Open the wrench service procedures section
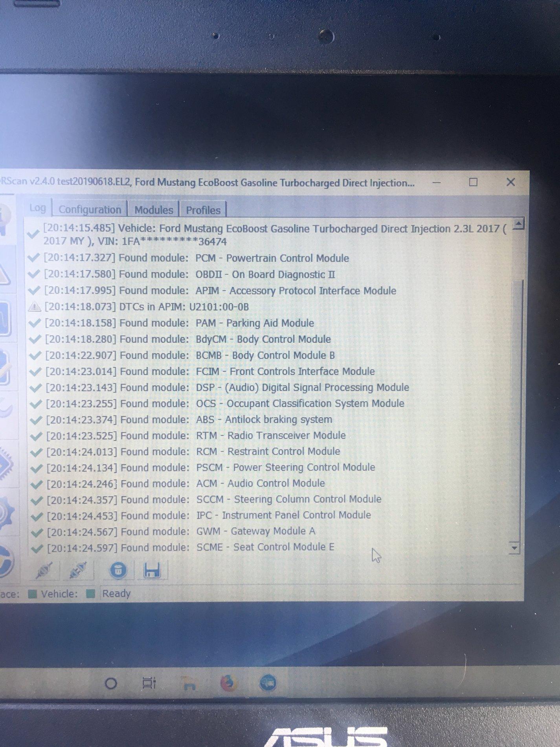 (x=6, y=409)
